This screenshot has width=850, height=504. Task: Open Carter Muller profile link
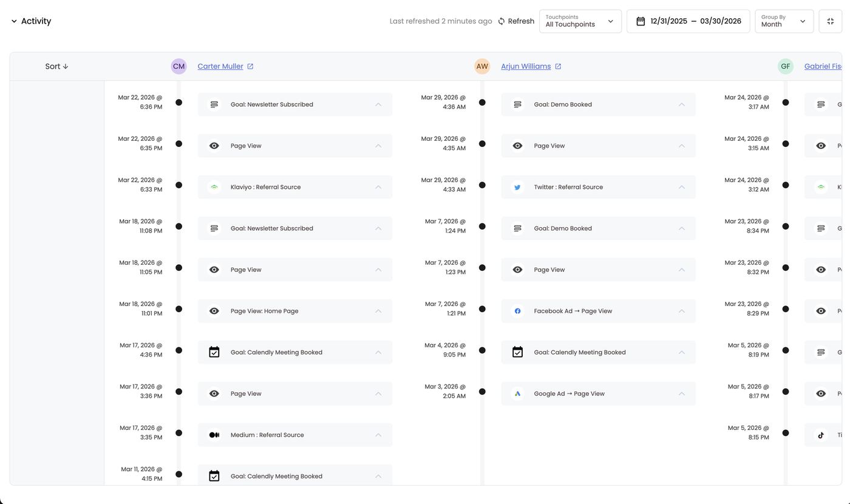(220, 67)
